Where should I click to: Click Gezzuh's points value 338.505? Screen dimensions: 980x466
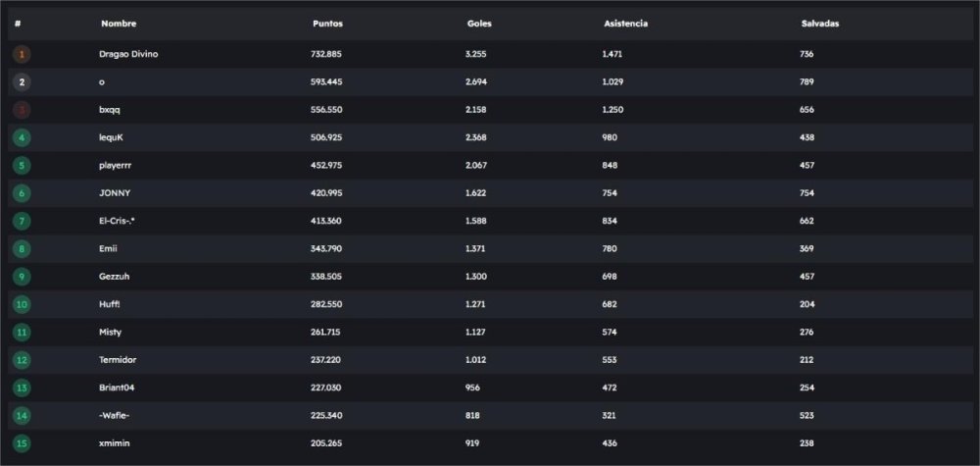pyautogui.click(x=326, y=277)
